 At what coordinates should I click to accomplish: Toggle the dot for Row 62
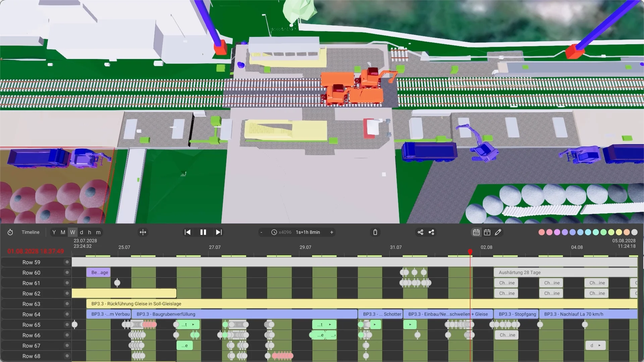click(67, 293)
